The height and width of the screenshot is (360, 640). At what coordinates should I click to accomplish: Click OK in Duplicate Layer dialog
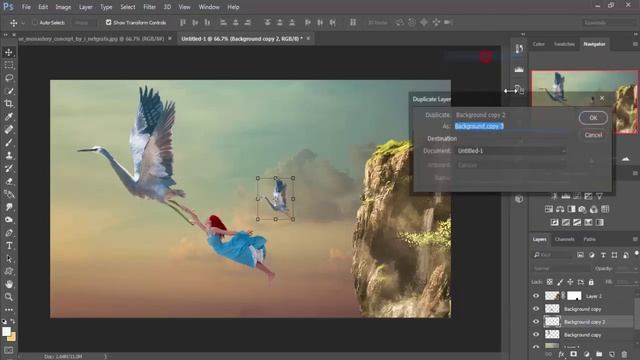point(593,118)
